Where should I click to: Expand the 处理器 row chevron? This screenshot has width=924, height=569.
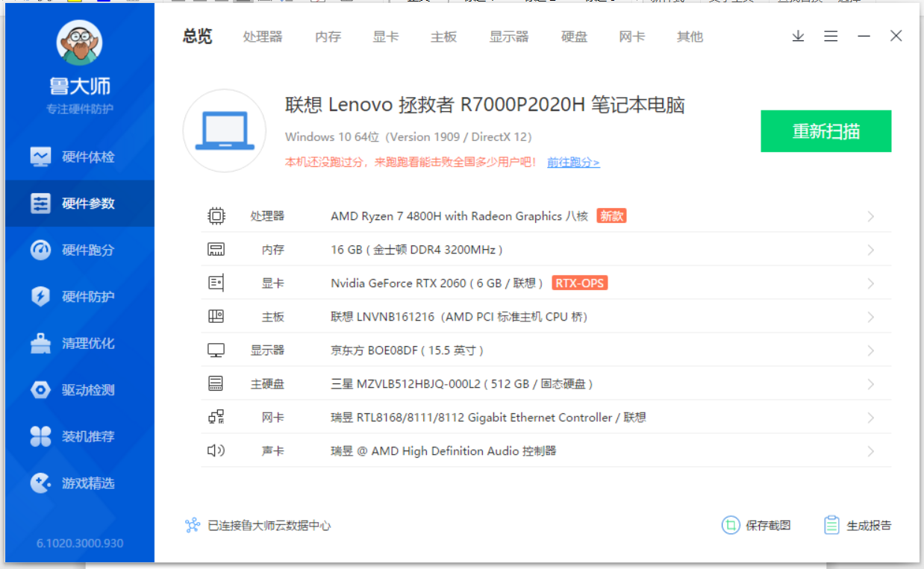coord(870,216)
